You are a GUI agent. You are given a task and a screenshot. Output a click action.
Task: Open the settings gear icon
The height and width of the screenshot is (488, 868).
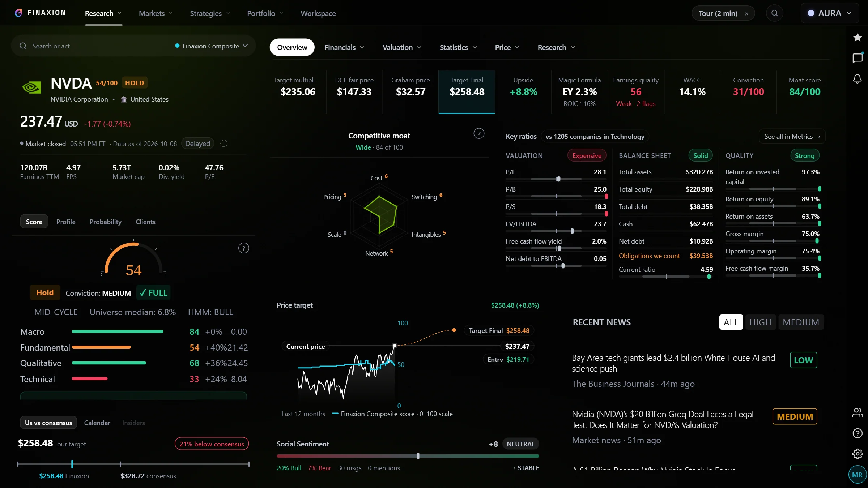pyautogui.click(x=857, y=454)
